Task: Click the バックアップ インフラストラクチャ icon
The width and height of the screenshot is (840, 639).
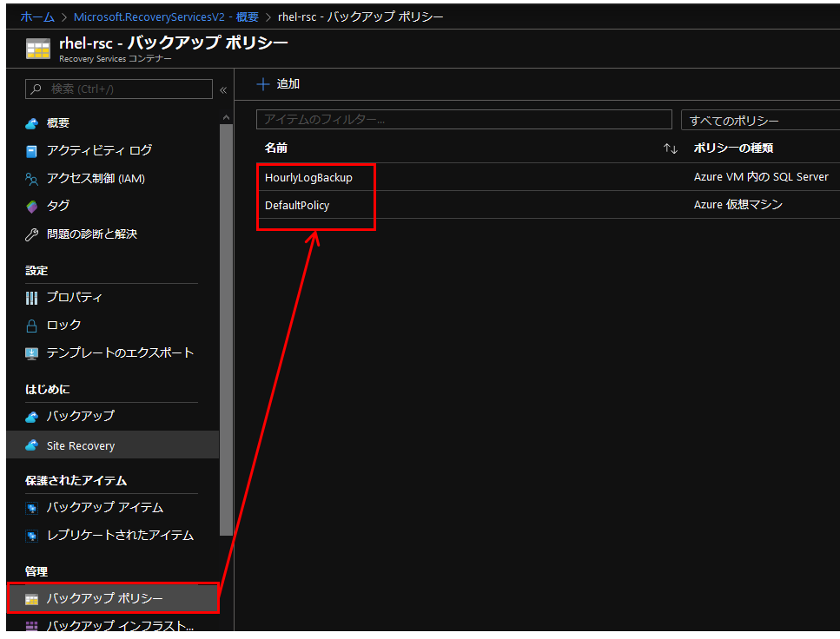Action: click(31, 626)
